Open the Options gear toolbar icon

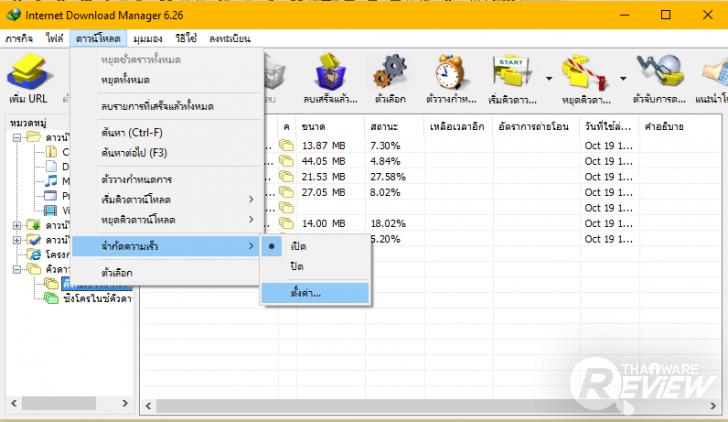[x=390, y=71]
